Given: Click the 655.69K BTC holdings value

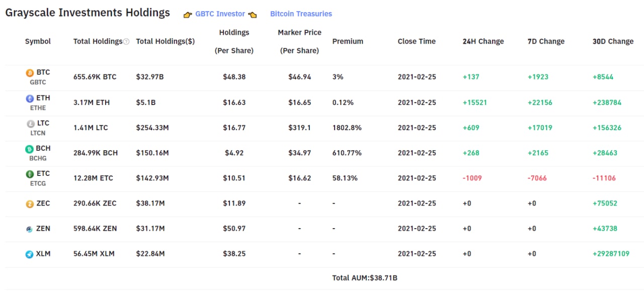Looking at the screenshot, I should coord(95,77).
